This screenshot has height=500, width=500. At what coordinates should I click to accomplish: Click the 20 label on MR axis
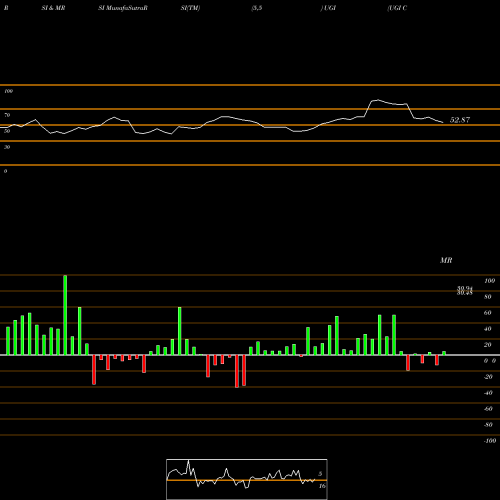coord(488,345)
